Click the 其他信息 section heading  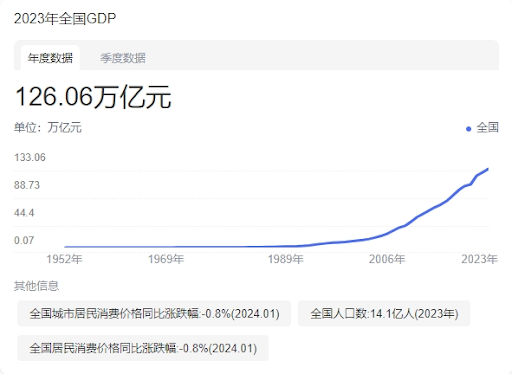36,286
